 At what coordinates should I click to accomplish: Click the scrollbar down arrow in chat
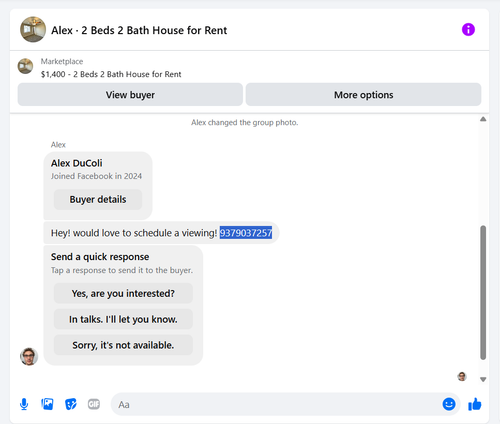[x=483, y=379]
